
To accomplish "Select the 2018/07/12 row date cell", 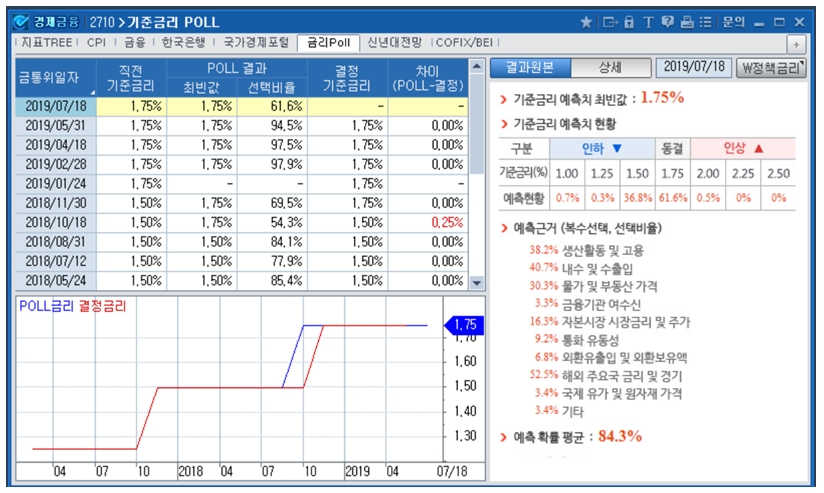I will pos(56,262).
